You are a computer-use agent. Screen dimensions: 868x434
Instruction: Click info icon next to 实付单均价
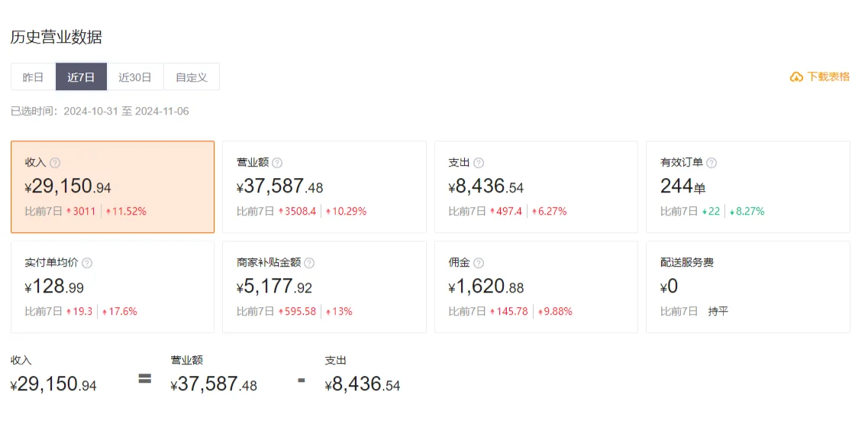pos(87,263)
